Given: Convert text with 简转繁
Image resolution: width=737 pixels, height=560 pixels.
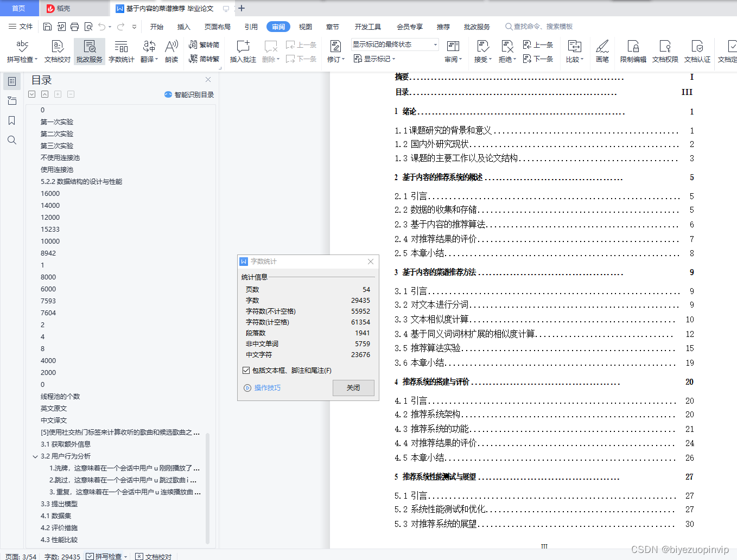Looking at the screenshot, I should (204, 59).
